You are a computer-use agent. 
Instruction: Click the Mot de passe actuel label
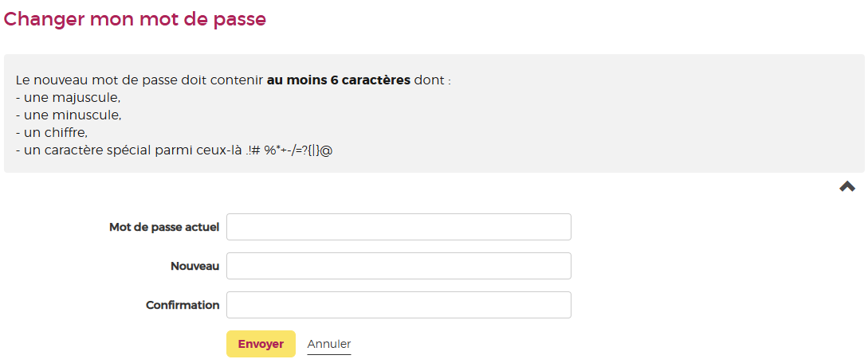pyautogui.click(x=164, y=227)
